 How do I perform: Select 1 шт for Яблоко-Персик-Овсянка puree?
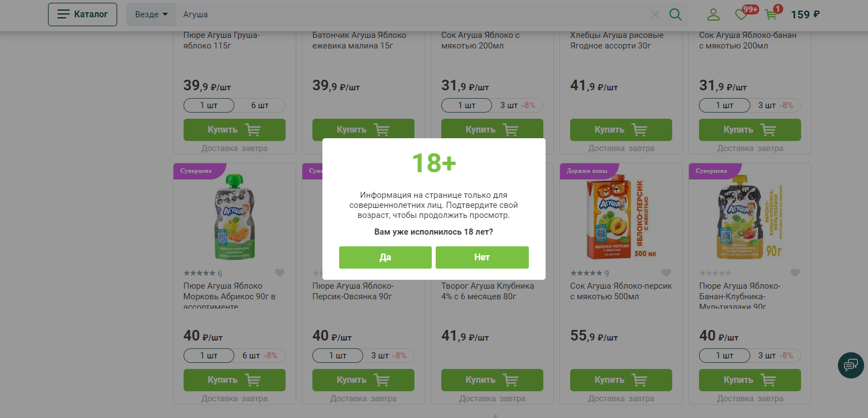[338, 356]
